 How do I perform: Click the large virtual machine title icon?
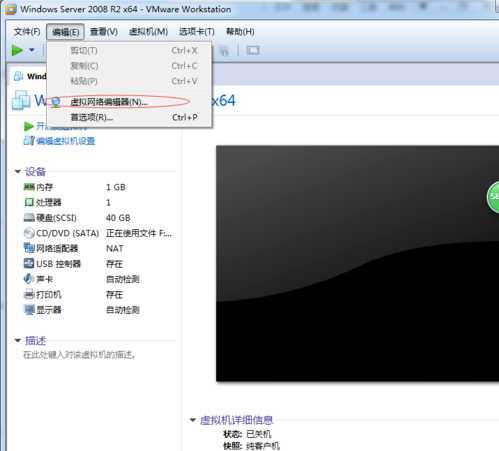click(x=21, y=100)
